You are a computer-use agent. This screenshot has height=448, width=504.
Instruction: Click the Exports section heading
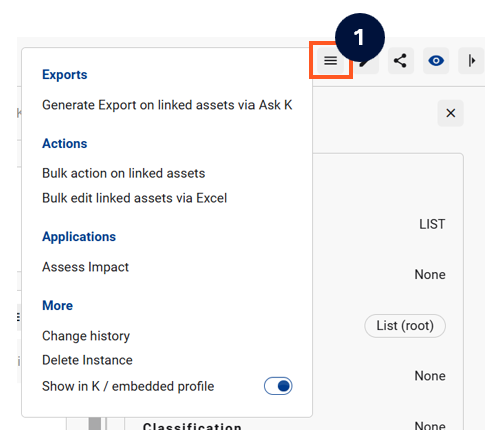click(x=65, y=74)
